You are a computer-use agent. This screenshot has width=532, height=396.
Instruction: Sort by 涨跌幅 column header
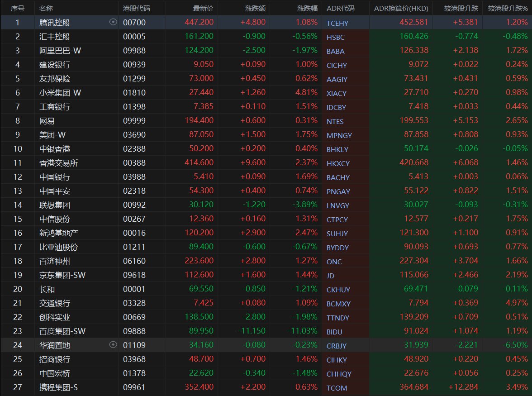point(308,9)
